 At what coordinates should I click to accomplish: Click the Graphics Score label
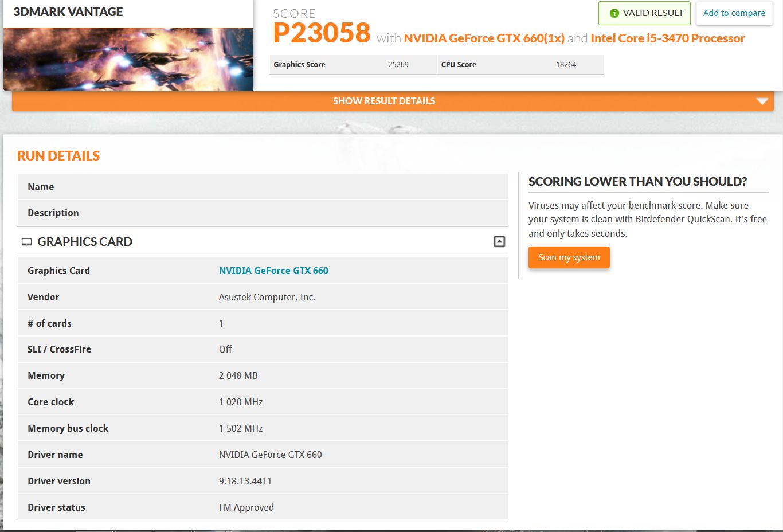tap(299, 65)
